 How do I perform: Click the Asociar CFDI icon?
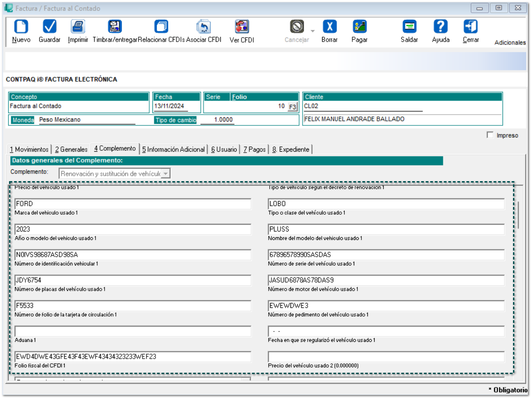click(x=204, y=27)
